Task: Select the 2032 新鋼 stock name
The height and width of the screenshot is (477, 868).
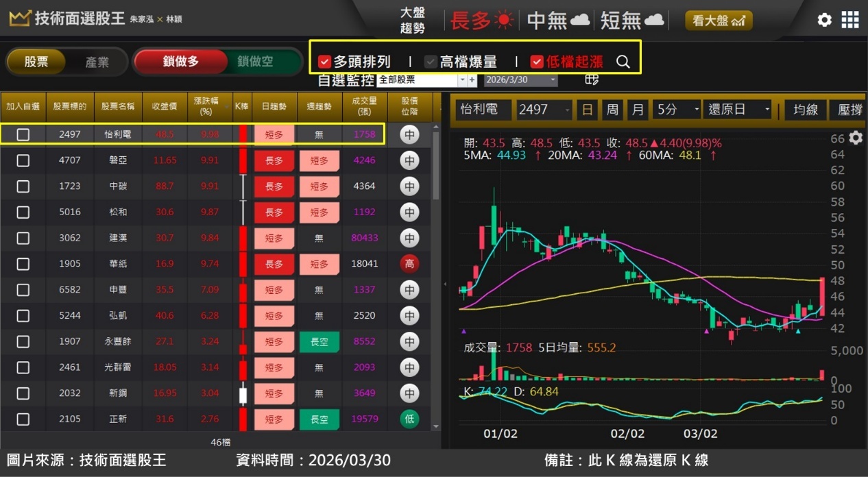Action: point(118,393)
